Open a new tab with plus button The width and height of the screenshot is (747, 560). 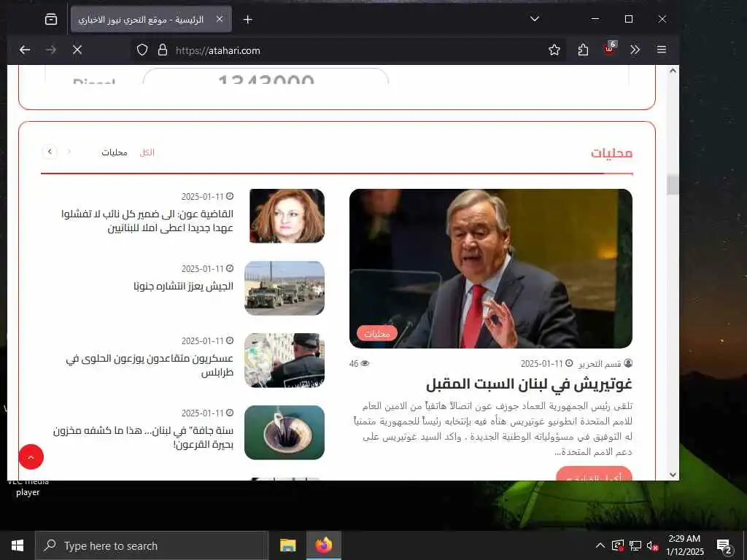pyautogui.click(x=248, y=20)
